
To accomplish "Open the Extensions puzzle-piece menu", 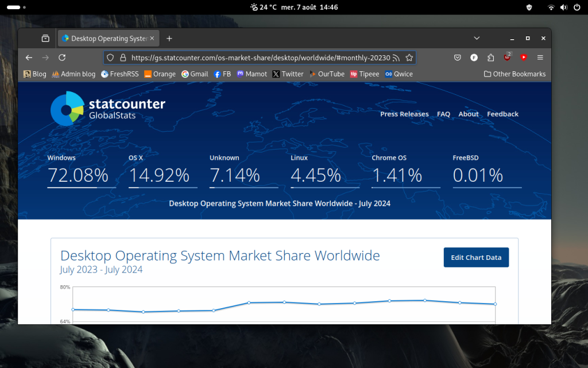I will point(490,57).
